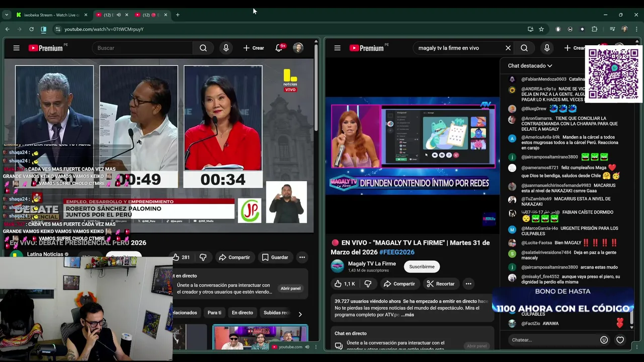The width and height of the screenshot is (644, 362).
Task: Save the debate video with Guardar
Action: point(275,257)
